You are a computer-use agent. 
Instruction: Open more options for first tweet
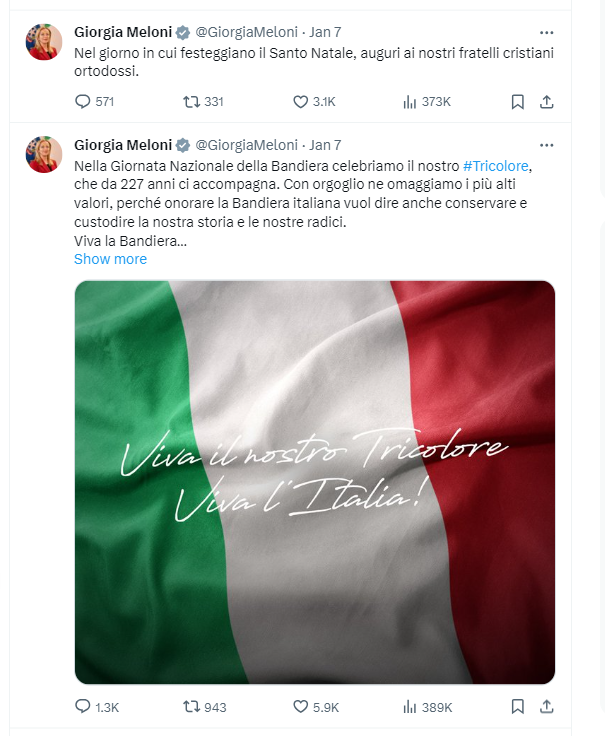(546, 32)
